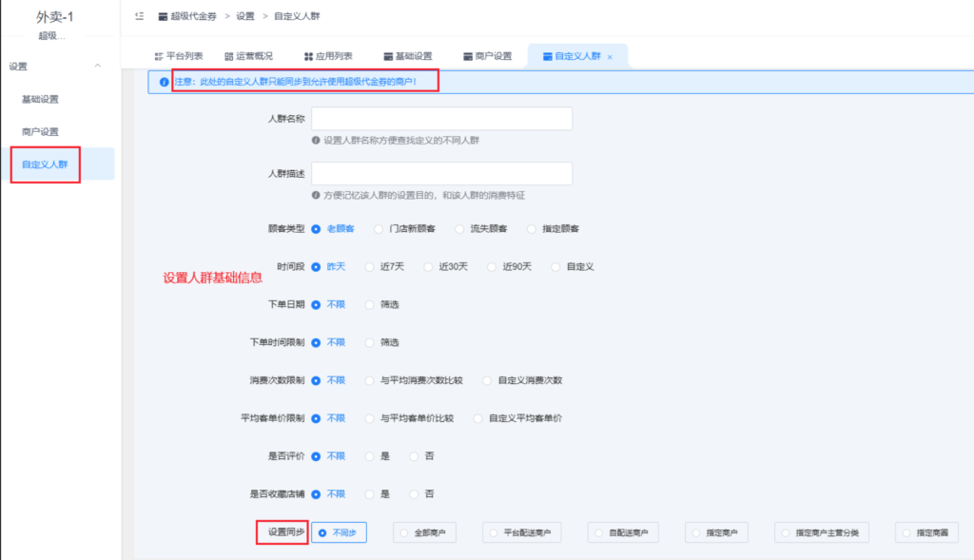Click the 超级代金券 breadcrumb link
The image size is (974, 560).
point(190,15)
